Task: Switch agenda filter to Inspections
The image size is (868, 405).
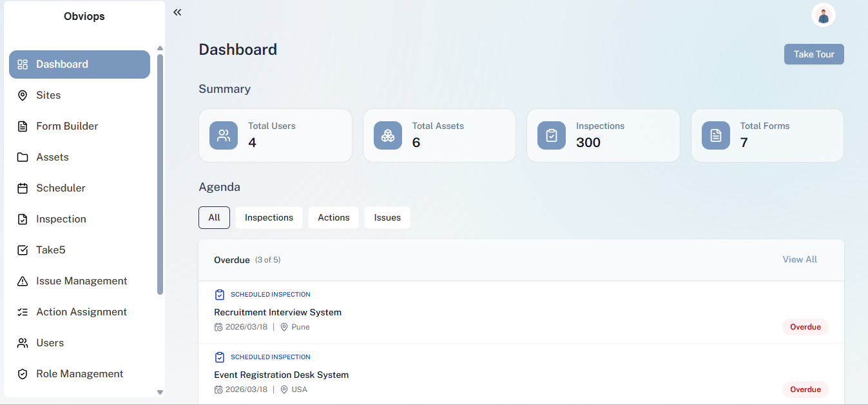Action: (269, 217)
